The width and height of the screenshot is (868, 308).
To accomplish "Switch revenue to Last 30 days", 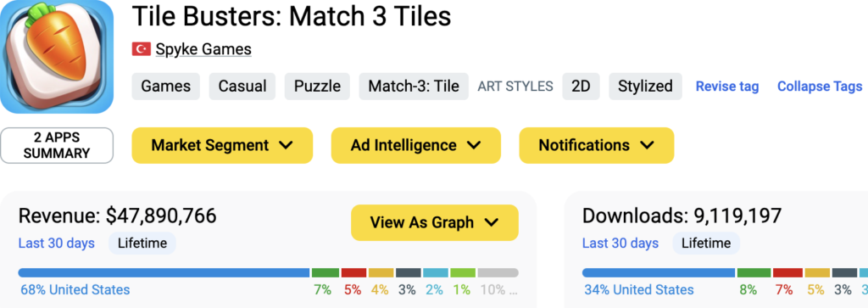I will (57, 244).
